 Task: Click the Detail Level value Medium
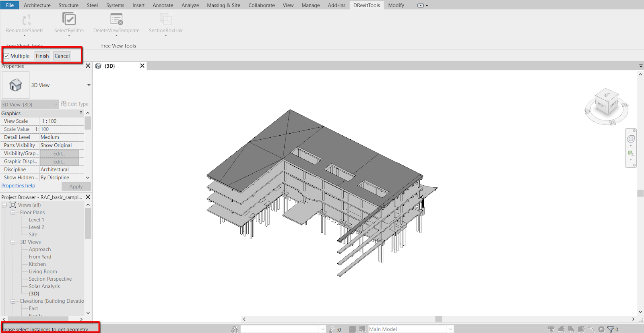coord(59,137)
